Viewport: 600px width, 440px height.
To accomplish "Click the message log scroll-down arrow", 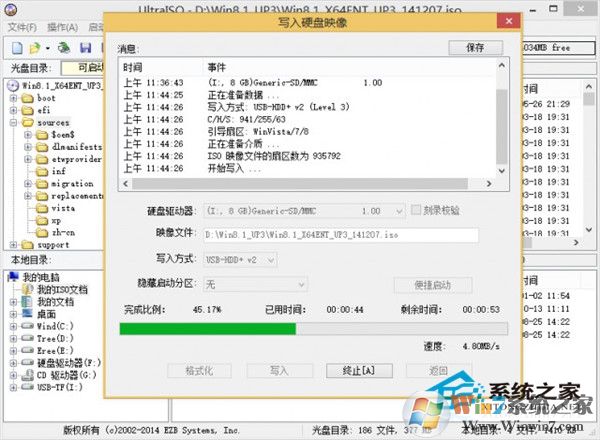I will pyautogui.click(x=502, y=171).
